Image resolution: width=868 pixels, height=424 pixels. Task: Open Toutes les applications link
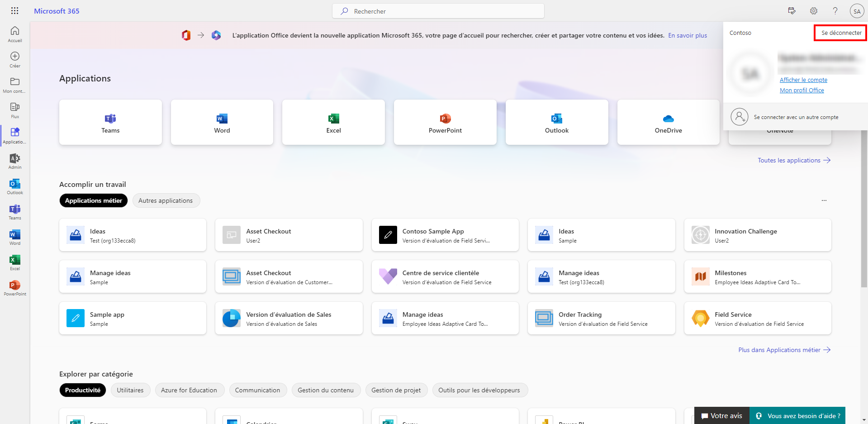(794, 160)
